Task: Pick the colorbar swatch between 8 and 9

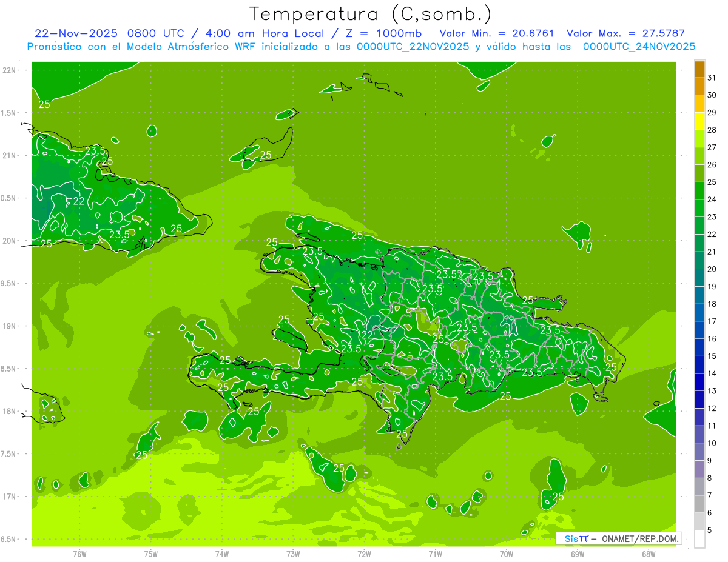Action: pyautogui.click(x=699, y=469)
